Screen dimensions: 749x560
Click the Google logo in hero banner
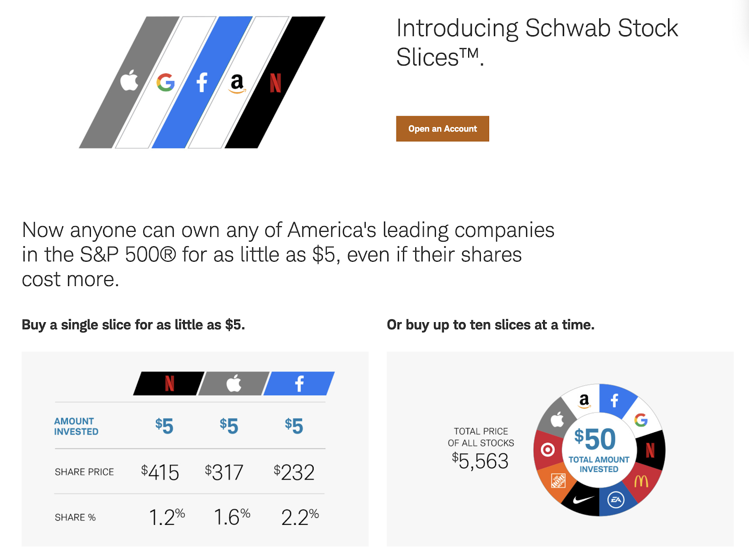[165, 82]
